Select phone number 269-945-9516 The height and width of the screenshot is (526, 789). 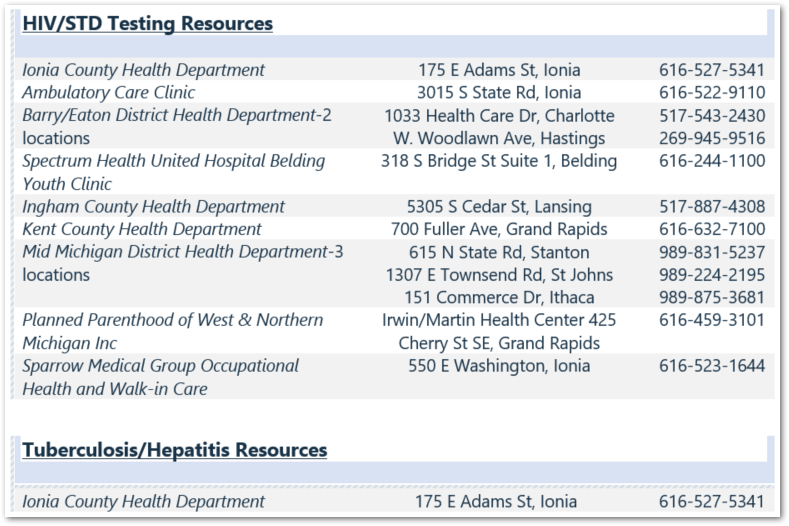[x=711, y=139]
